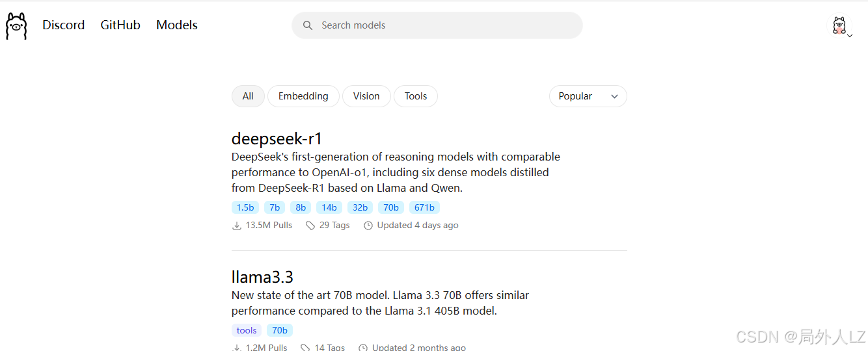
Task: Open the deepseek-r1 model title
Action: (x=277, y=138)
